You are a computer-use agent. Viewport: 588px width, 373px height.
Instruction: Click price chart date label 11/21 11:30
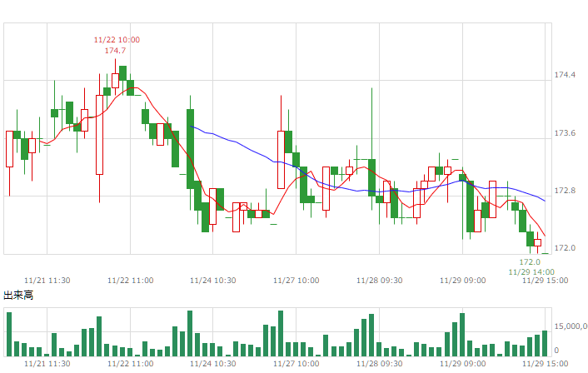[x=47, y=281]
